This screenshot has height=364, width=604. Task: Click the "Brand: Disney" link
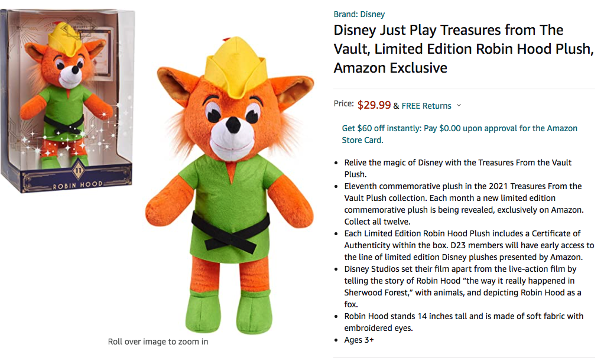pyautogui.click(x=359, y=14)
